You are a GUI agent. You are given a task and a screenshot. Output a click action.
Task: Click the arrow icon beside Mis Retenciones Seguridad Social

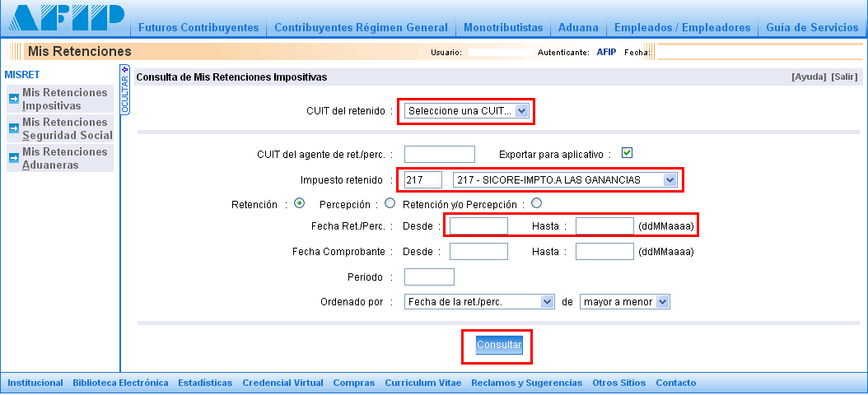click(x=13, y=128)
